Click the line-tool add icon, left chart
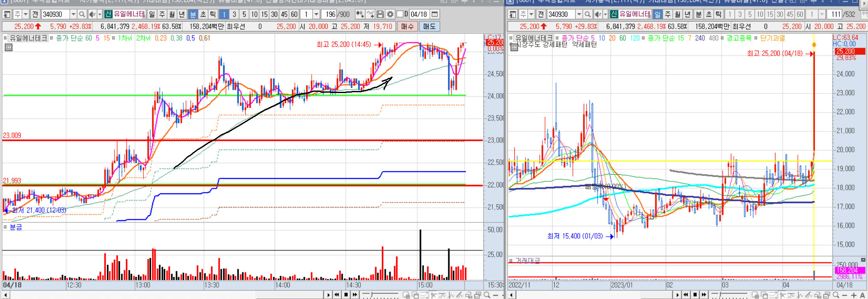Screen dimensions: 868x299 [x=370, y=14]
